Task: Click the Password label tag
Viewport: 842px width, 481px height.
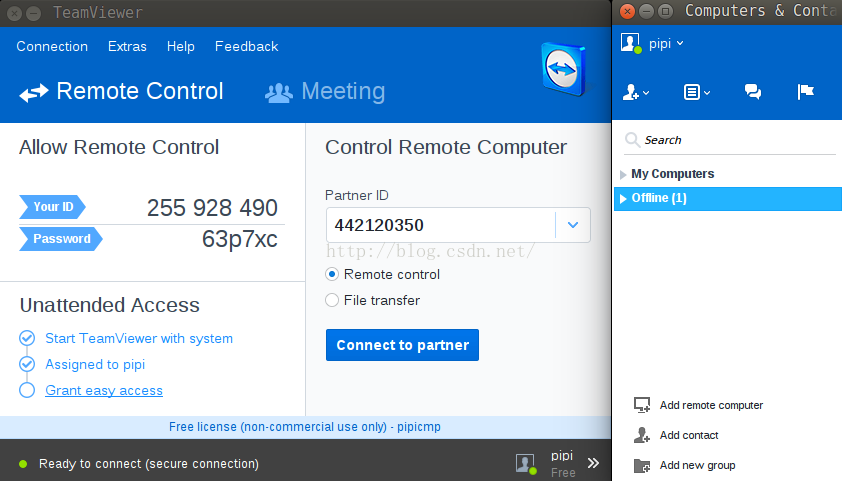Action: 61,239
